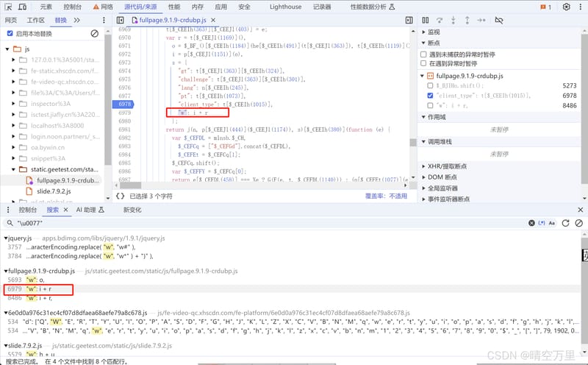This screenshot has height=365, width=588.
Task: Click the orange issues counter badge
Action: [x=545, y=7]
